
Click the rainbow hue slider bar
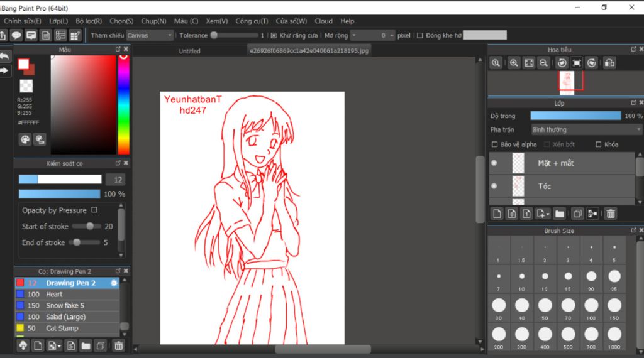click(x=124, y=104)
